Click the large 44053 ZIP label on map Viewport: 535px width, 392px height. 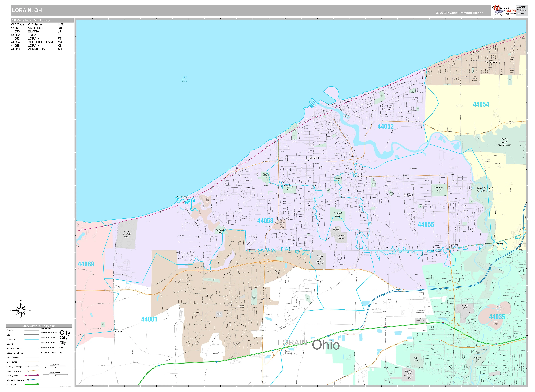(265, 221)
